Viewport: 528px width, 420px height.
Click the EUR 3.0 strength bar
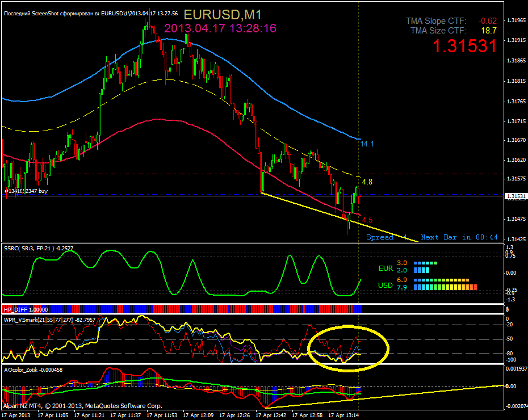[425, 263]
